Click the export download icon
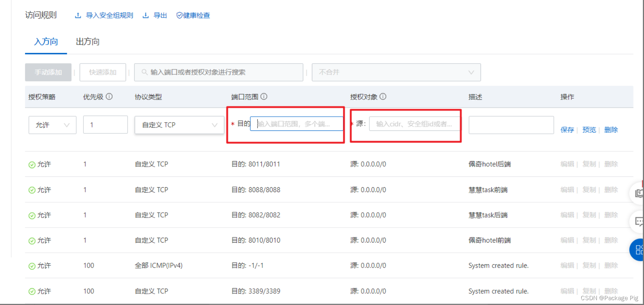The width and height of the screenshot is (644, 305). point(146,15)
